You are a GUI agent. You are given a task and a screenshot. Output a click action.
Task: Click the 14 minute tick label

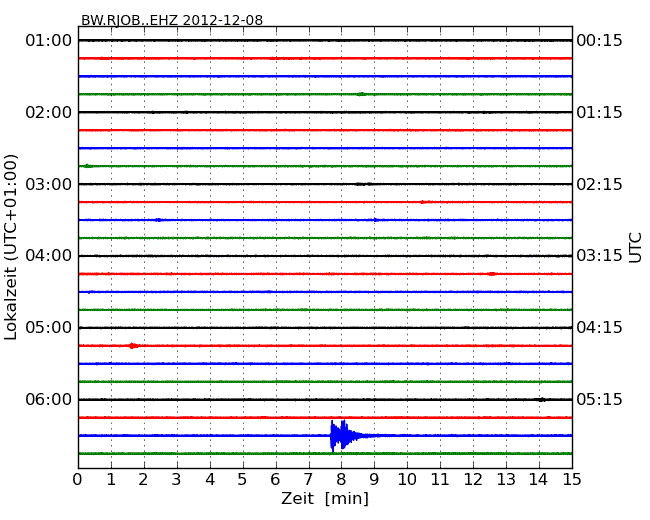point(538,480)
